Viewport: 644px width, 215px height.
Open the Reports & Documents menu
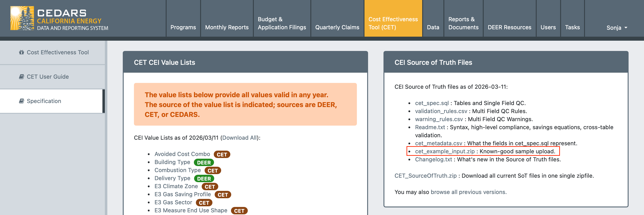click(463, 23)
